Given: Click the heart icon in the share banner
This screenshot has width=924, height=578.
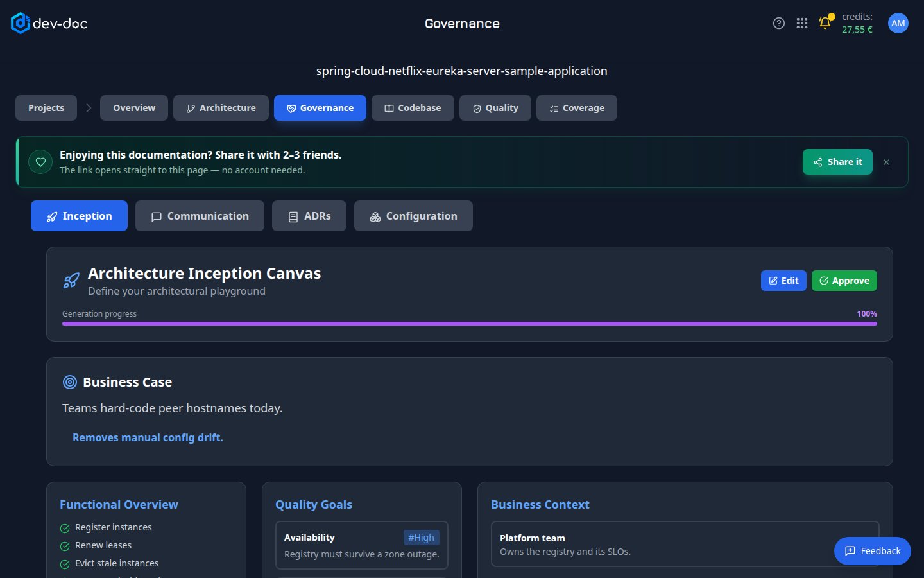Looking at the screenshot, I should [x=40, y=162].
